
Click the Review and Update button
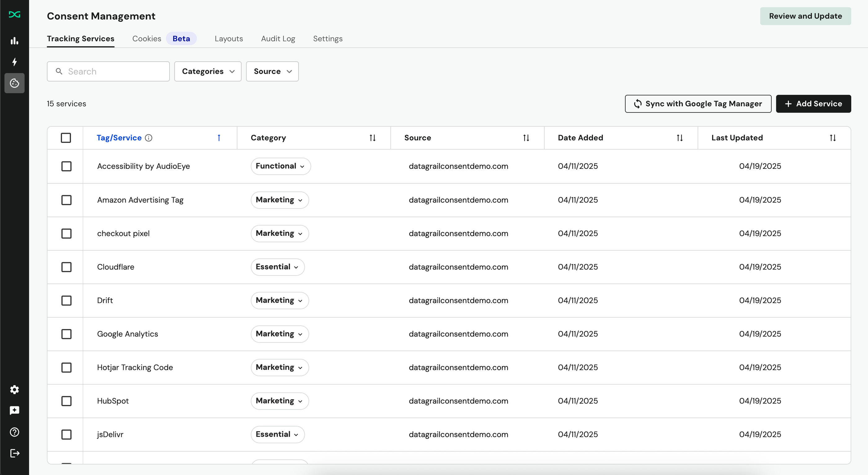805,16
